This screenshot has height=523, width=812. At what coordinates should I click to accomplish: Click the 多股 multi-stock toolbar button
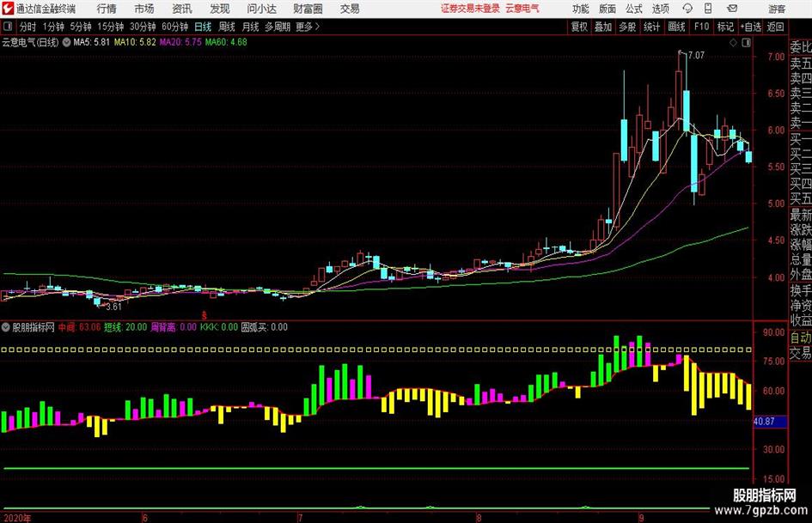(x=627, y=27)
